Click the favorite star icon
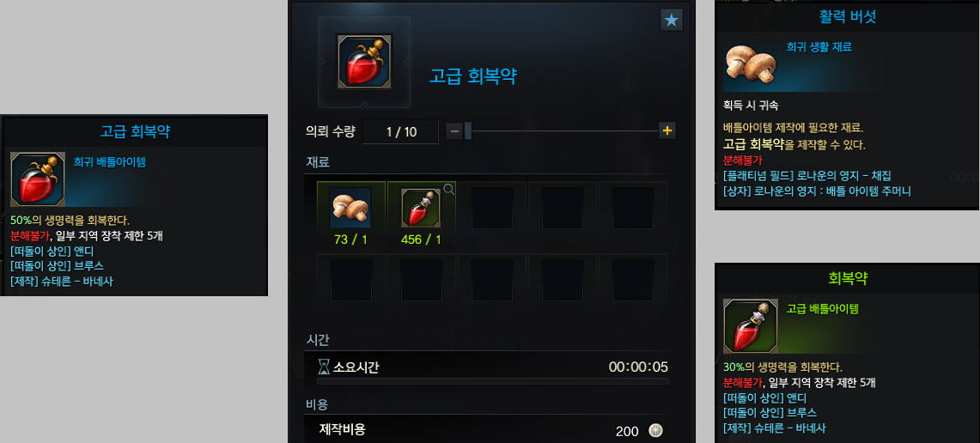 (672, 20)
